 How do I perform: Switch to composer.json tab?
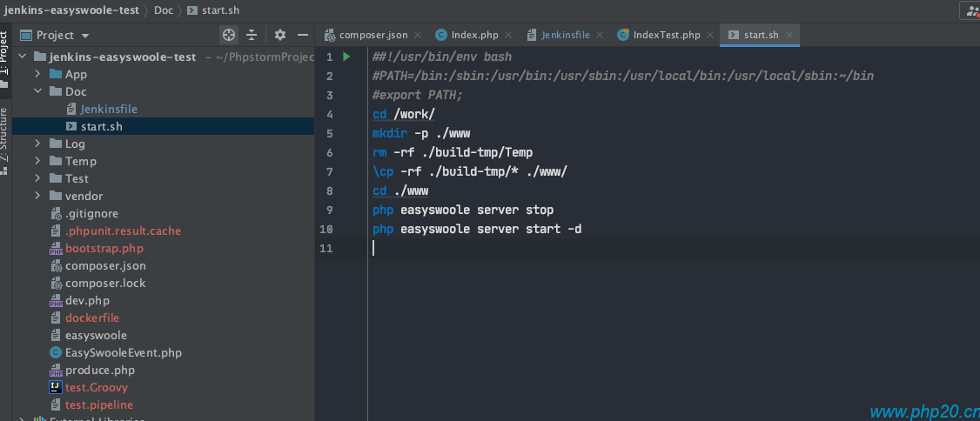373,35
